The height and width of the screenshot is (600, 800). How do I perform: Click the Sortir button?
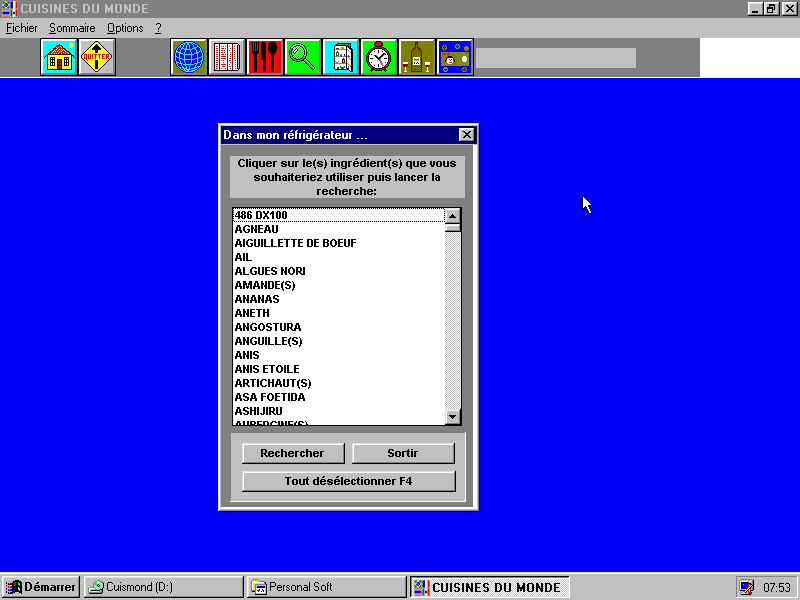point(403,453)
